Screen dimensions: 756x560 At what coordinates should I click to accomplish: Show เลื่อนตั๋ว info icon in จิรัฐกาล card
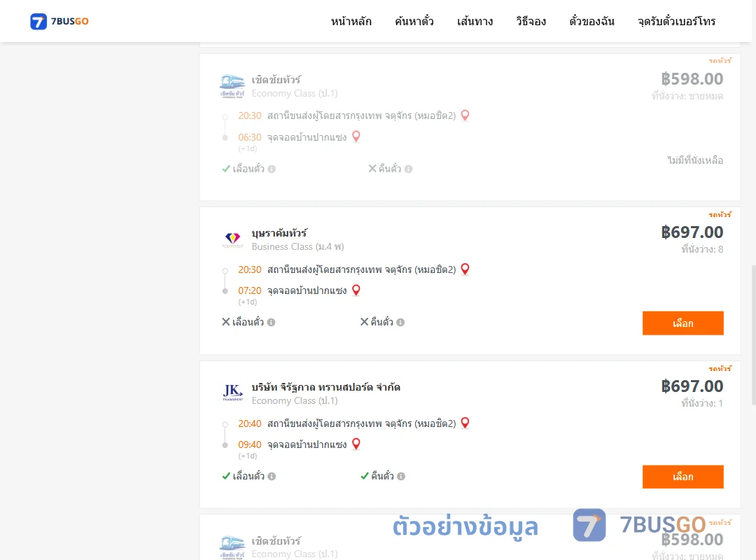point(272,476)
